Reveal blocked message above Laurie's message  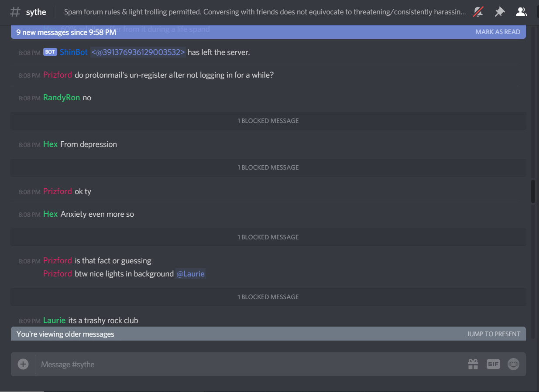point(268,297)
